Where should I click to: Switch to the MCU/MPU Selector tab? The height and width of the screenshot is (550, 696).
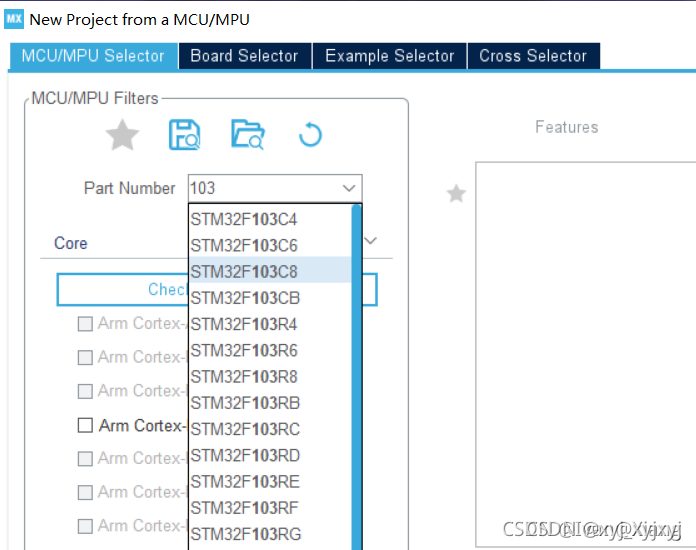(93, 56)
